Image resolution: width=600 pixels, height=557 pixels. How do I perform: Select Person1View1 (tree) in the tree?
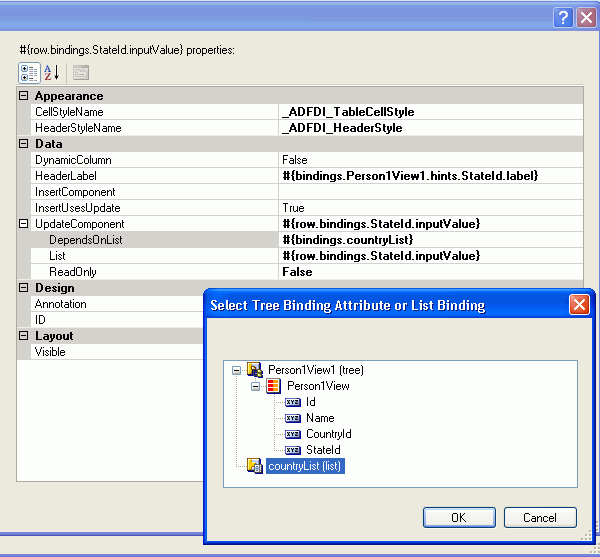pos(316,370)
